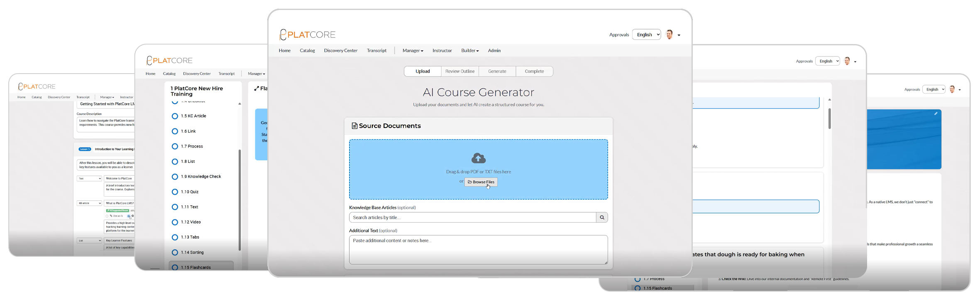Click the document icon beside Source Documents
This screenshot has height=303, width=980.
click(x=354, y=126)
